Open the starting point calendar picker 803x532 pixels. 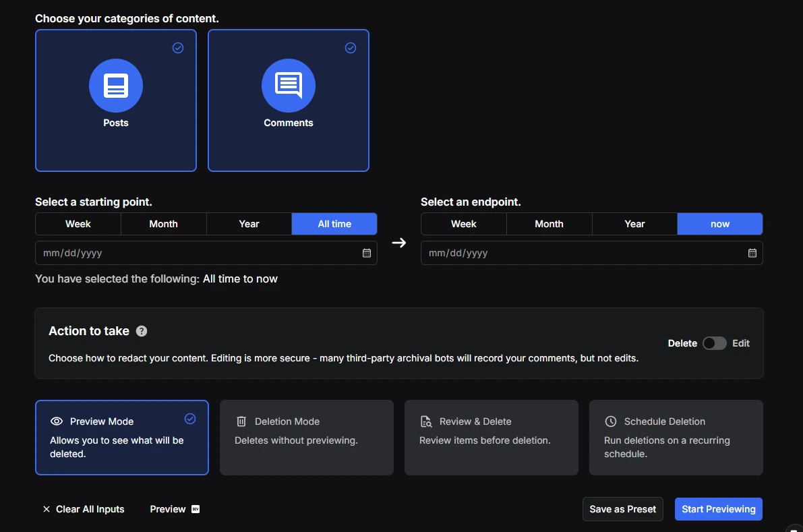(367, 253)
